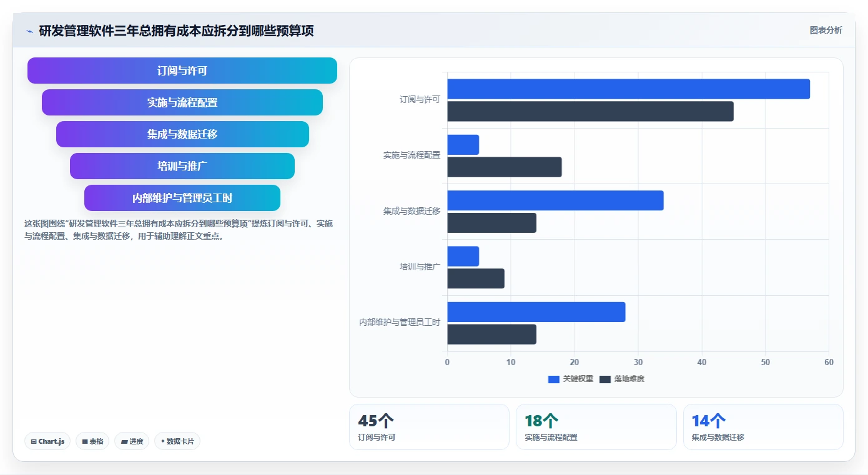Click the page title 研发管理软件三年总拥有成本

176,31
